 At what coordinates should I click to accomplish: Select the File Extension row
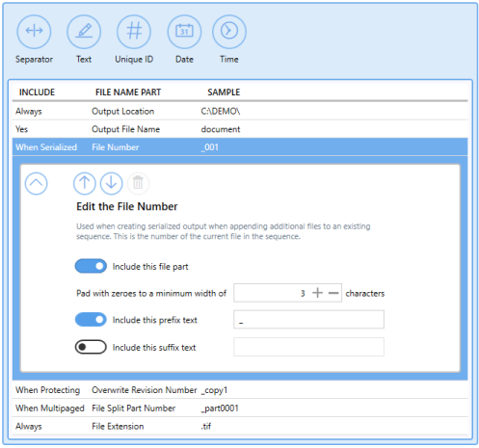click(x=240, y=426)
